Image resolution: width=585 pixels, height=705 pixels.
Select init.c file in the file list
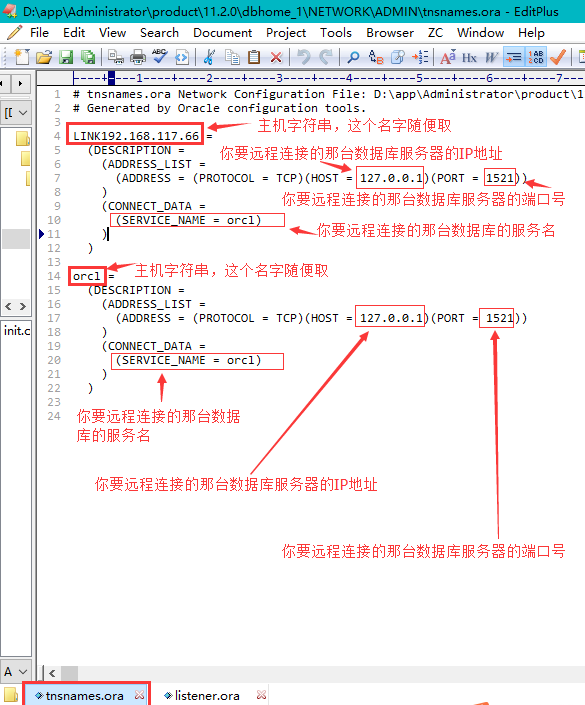tap(17, 331)
